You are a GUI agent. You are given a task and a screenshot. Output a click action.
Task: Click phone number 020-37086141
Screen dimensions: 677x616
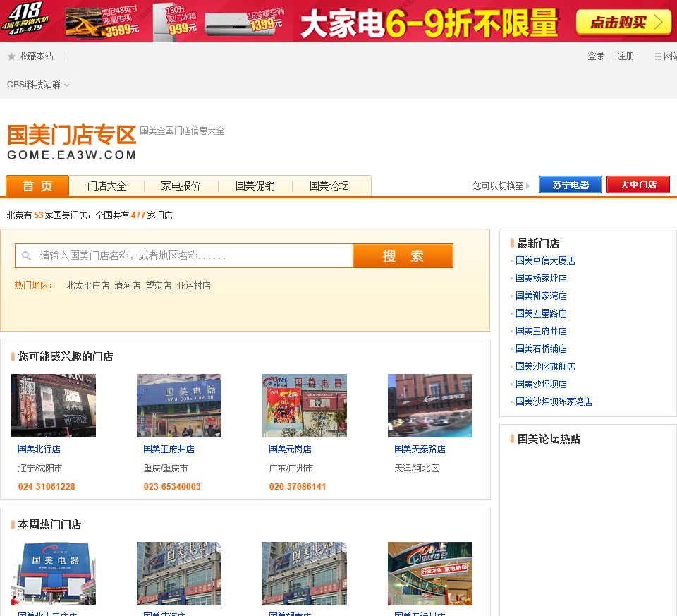[298, 487]
